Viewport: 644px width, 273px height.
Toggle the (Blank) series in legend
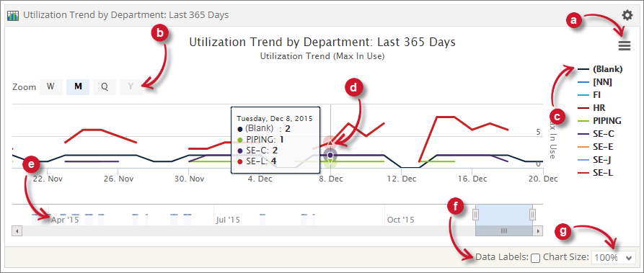tap(600, 69)
